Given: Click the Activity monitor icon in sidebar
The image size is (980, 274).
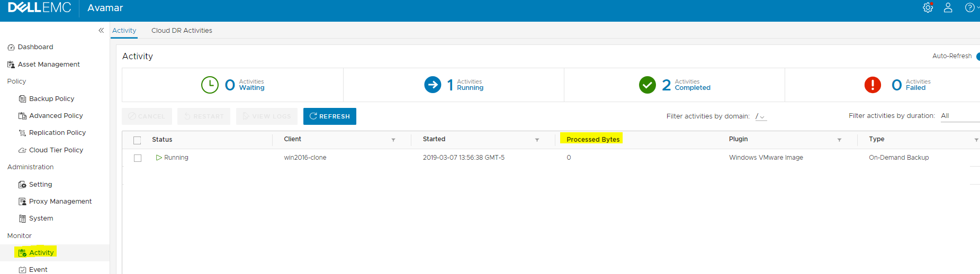Looking at the screenshot, I should (22, 253).
